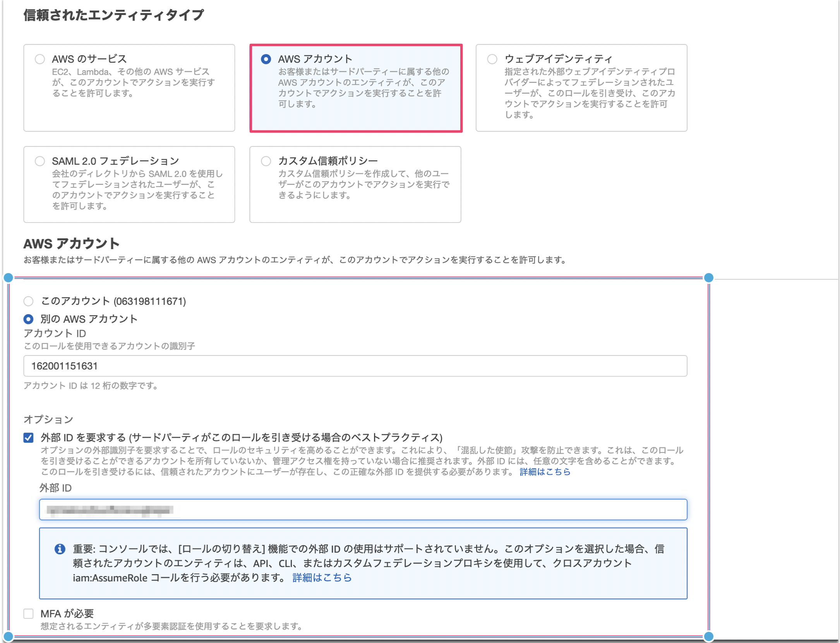Click the top-right selection resize handle
The height and width of the screenshot is (643, 840).
pyautogui.click(x=708, y=278)
